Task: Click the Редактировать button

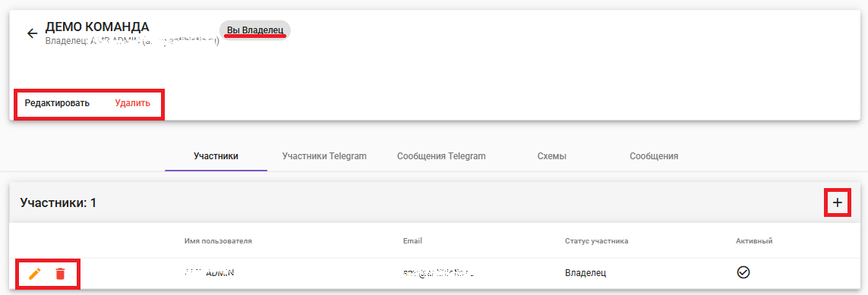Action: pos(57,103)
